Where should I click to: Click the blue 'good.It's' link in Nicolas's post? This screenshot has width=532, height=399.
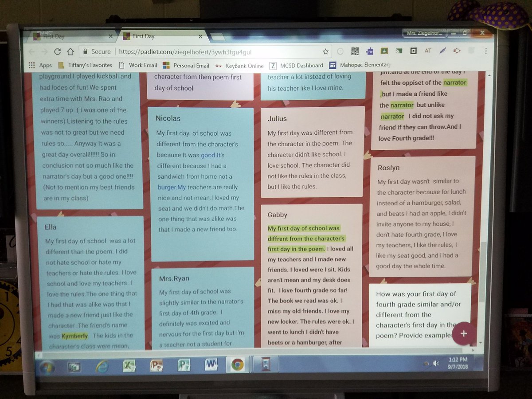pyautogui.click(x=213, y=155)
